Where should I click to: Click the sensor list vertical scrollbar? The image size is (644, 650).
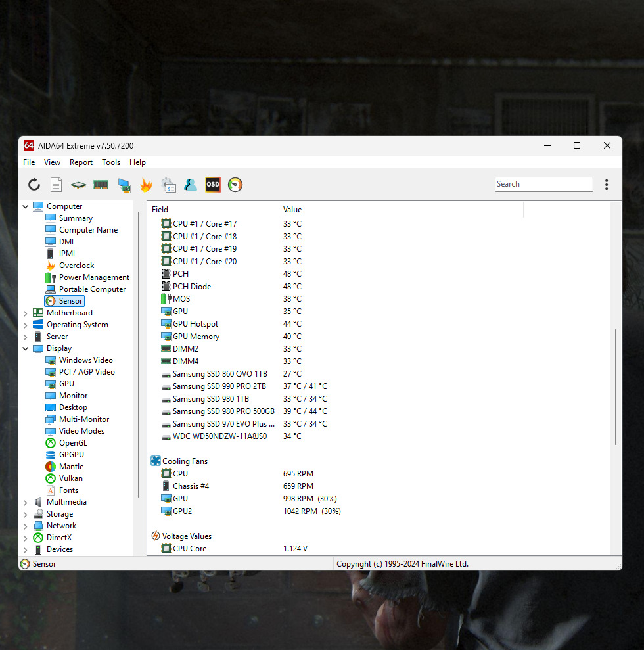point(616,386)
